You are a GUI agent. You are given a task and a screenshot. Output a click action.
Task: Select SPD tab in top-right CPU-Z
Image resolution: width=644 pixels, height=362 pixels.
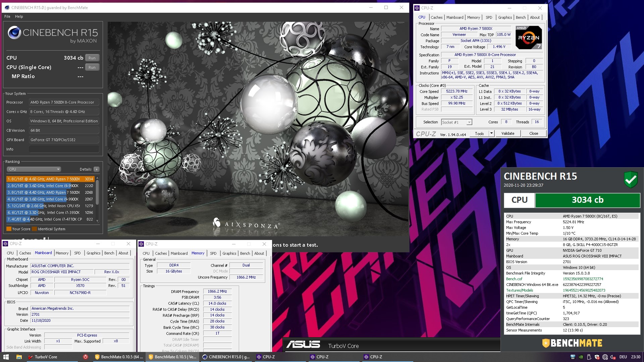[489, 17]
